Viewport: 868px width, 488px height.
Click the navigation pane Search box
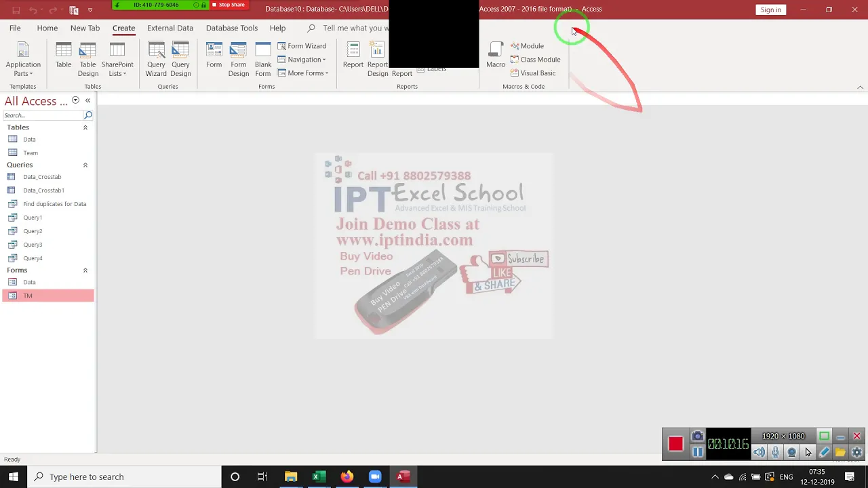(43, 115)
